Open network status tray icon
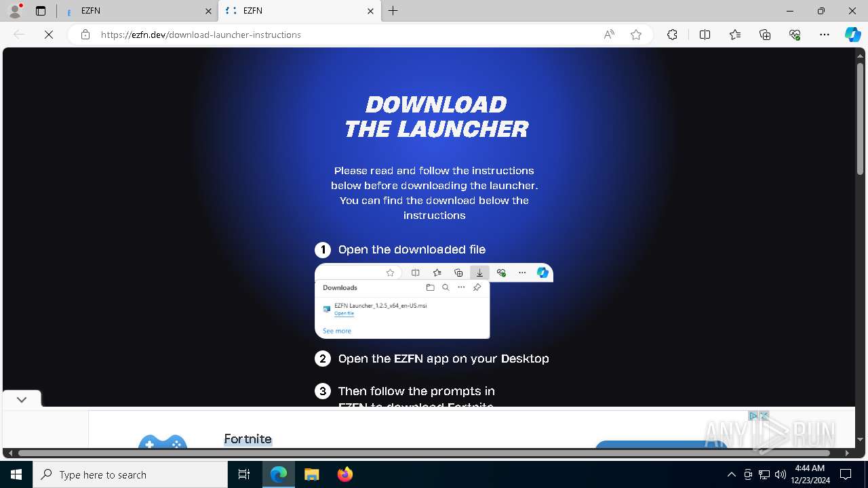The height and width of the screenshot is (488, 868). 764,474
